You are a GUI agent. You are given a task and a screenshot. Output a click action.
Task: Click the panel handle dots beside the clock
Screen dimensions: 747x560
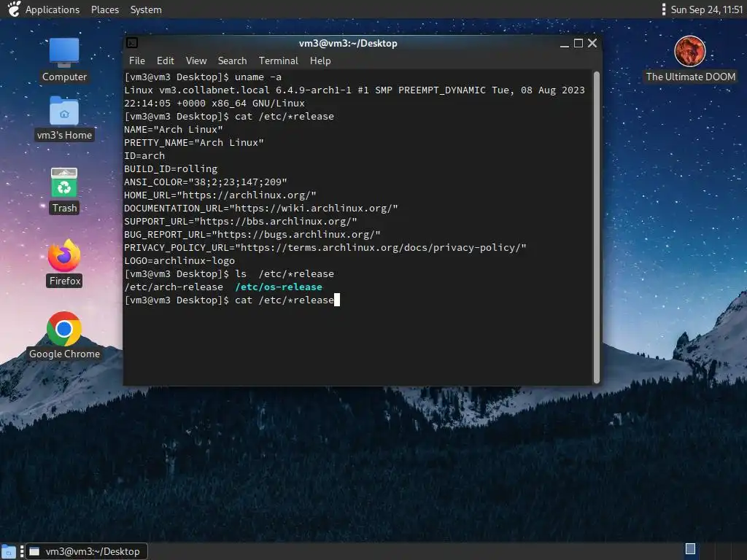(664, 9)
